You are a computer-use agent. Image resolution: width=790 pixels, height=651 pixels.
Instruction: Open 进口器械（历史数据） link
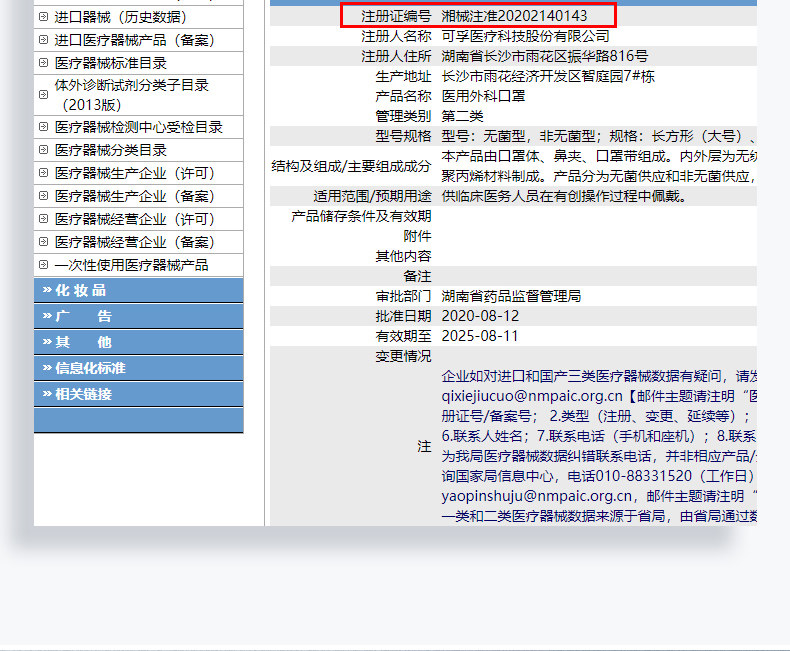pyautogui.click(x=120, y=17)
